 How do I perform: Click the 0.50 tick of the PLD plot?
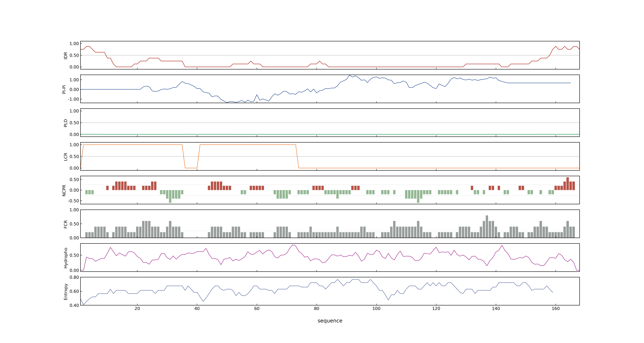[x=74, y=123]
